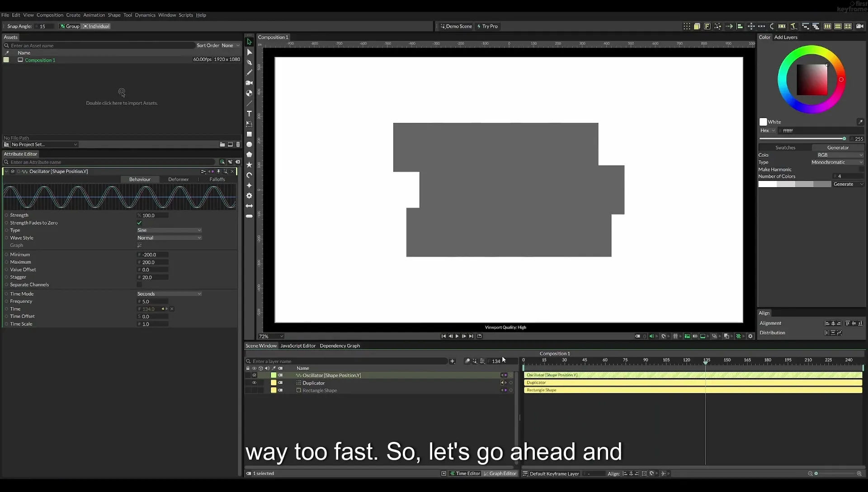Open the oscillator Type dropdown showing Sine
Image resolution: width=868 pixels, height=492 pixels.
coord(170,230)
